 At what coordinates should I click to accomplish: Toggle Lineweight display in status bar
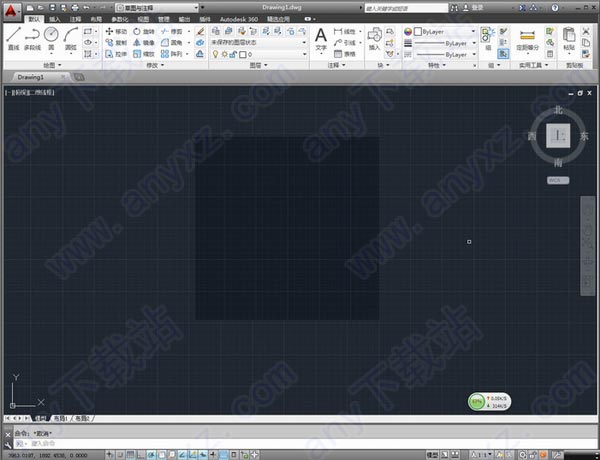point(213,455)
